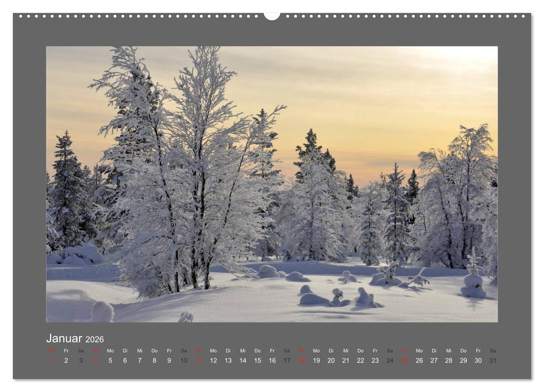Image resolution: width=544 pixels, height=392 pixels.
Task: Click the date 5 under Mo
Action: (x=110, y=360)
